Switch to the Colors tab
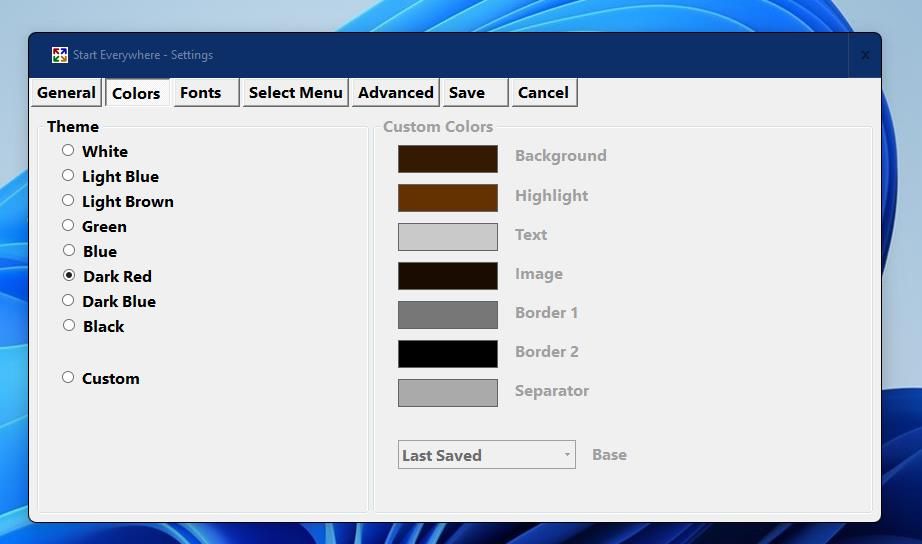922x544 pixels. [136, 92]
